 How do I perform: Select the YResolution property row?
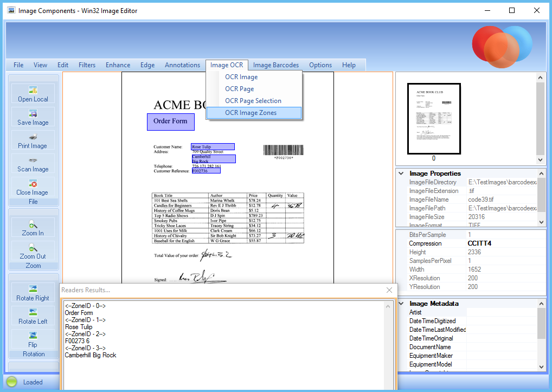(x=476, y=287)
